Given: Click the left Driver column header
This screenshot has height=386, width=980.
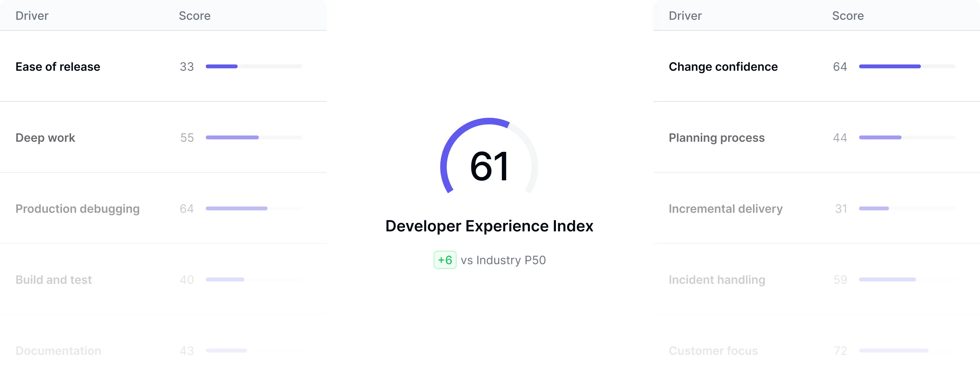Looking at the screenshot, I should 32,16.
